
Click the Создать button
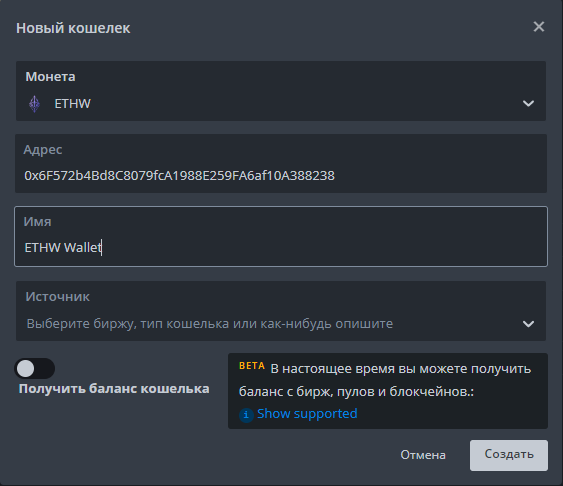point(509,455)
